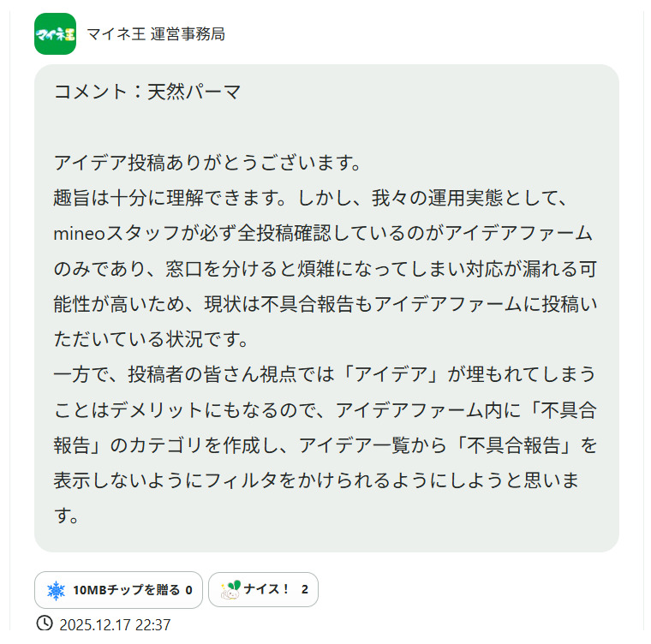Open the マイネ王 運営事務局 profile name

pos(156,34)
